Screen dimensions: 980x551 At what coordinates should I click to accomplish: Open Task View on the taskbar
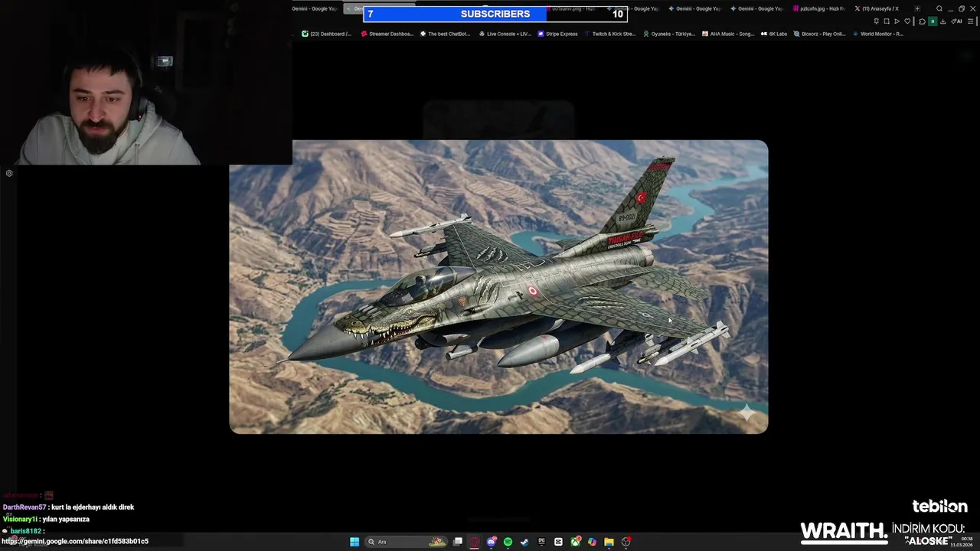[x=458, y=542]
